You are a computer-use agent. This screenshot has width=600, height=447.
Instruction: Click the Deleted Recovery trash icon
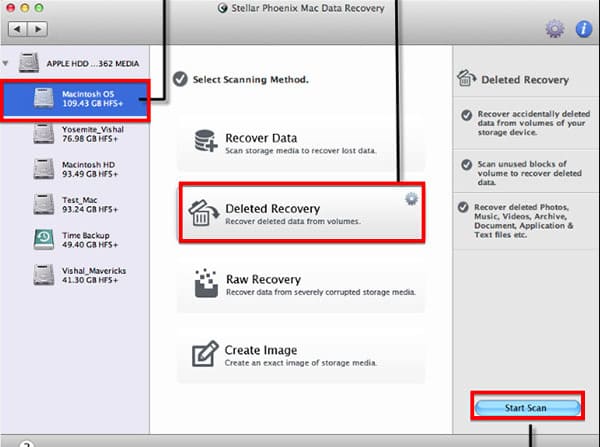(x=204, y=213)
